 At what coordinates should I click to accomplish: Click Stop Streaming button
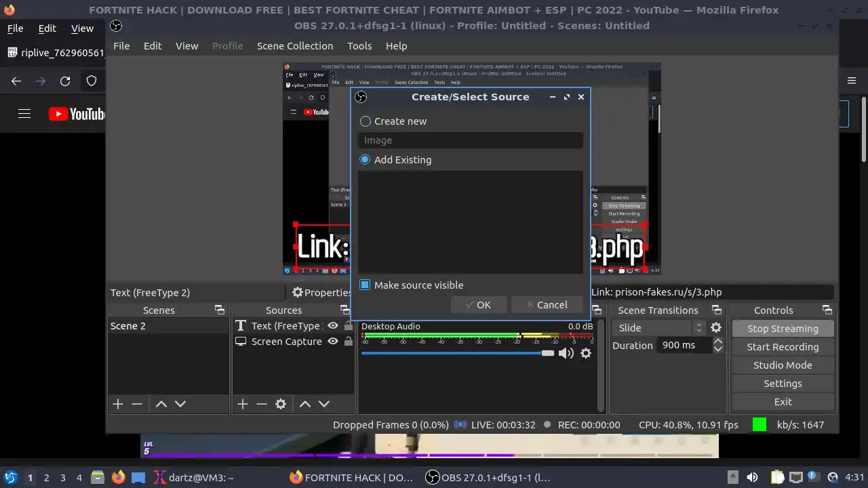click(783, 329)
